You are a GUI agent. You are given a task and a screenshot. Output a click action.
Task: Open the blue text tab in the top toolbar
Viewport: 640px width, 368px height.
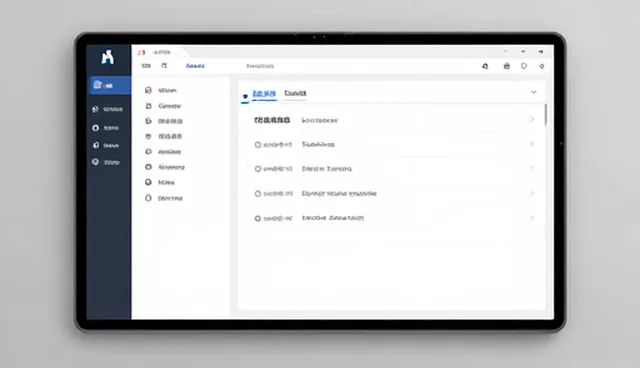pyautogui.click(x=195, y=66)
